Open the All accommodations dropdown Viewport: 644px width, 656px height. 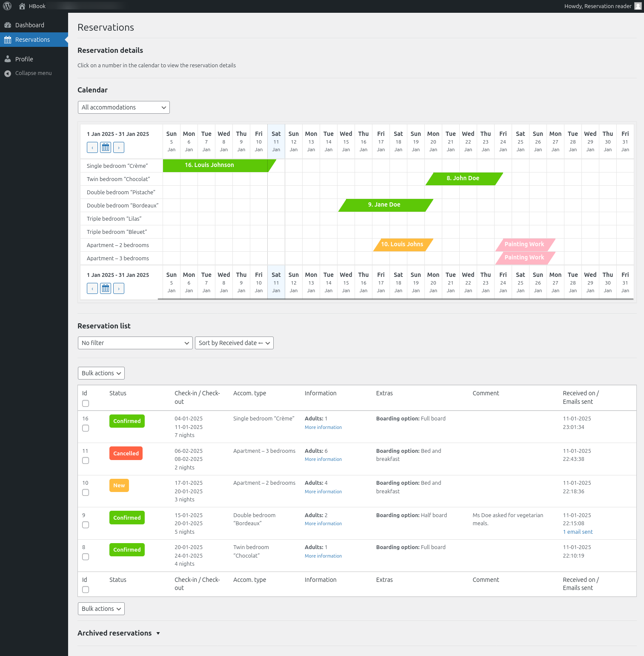[x=123, y=107]
